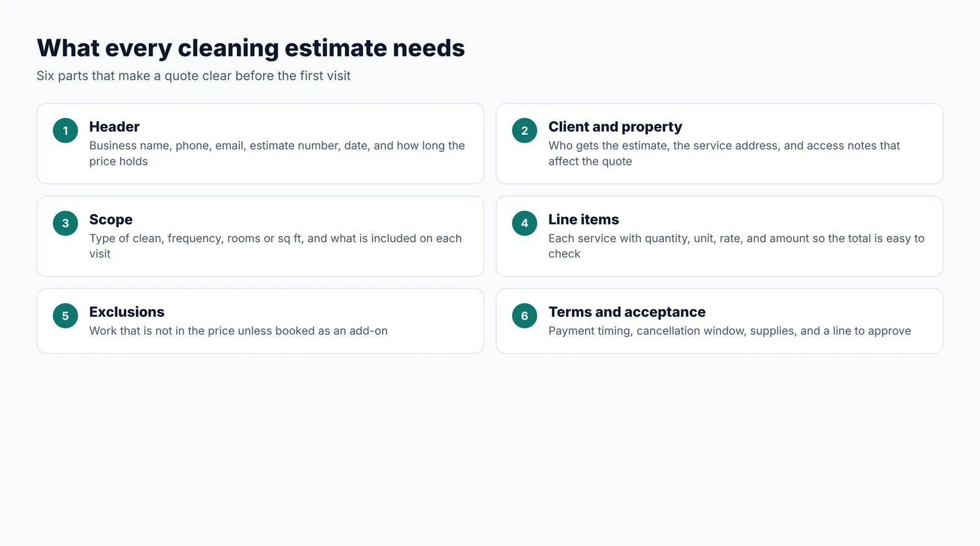Click the number 2 badge beside Client and property
Image resolution: width=980 pixels, height=546 pixels.
524,131
